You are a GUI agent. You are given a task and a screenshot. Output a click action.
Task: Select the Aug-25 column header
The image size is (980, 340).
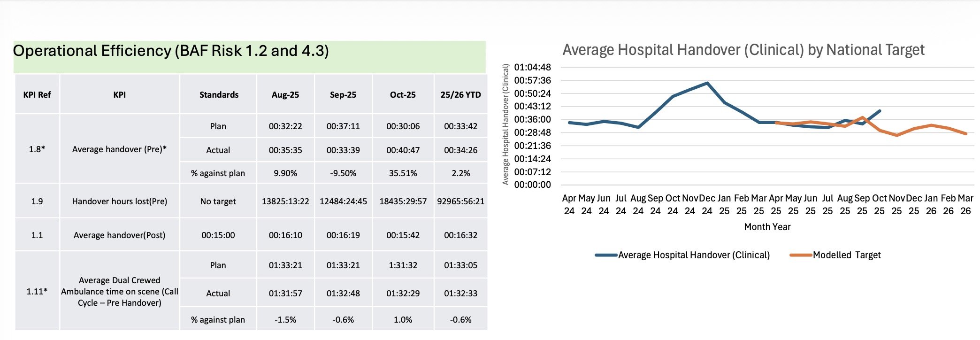point(285,95)
